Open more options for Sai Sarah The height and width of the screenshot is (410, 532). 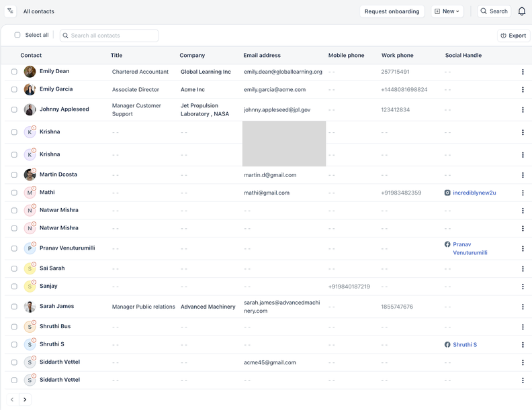523,268
